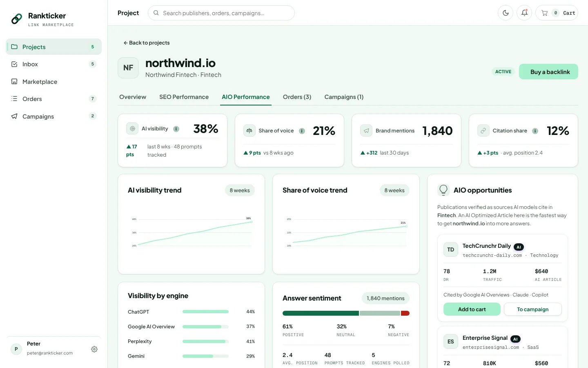This screenshot has height=368, width=588.
Task: Click the $640 AI article price
Action: (541, 272)
